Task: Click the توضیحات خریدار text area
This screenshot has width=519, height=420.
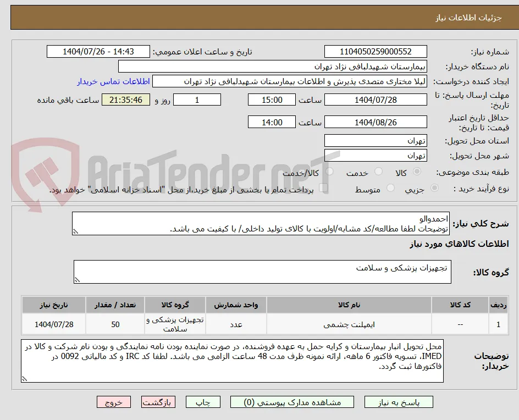Action: [232, 361]
